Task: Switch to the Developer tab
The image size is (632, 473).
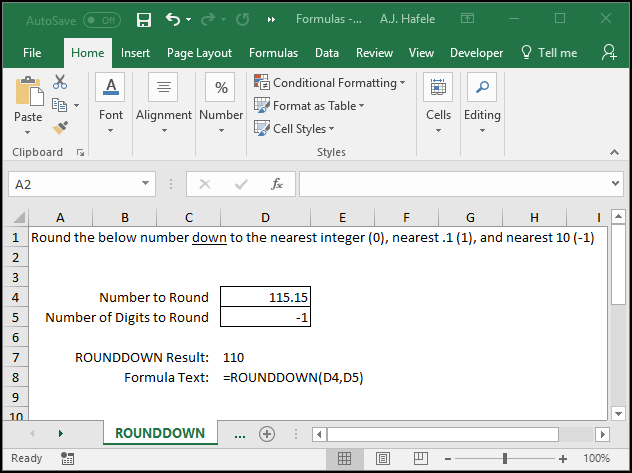Action: [x=476, y=53]
